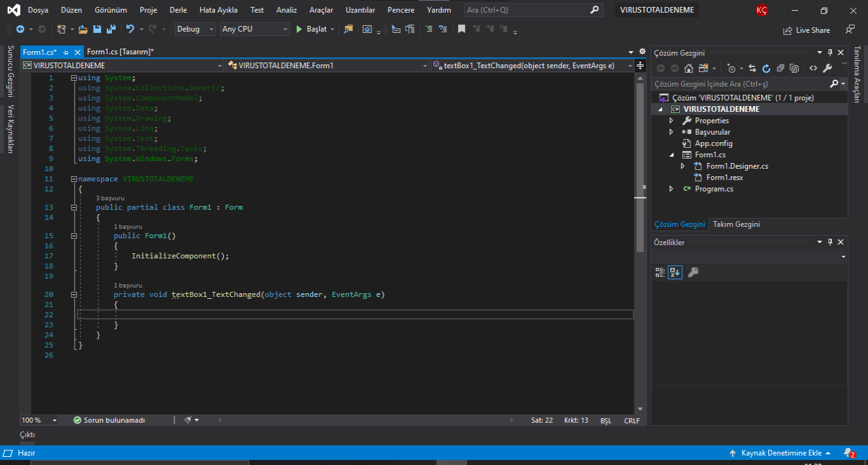
Task: Click the Show All Files icon
Action: pos(794,68)
